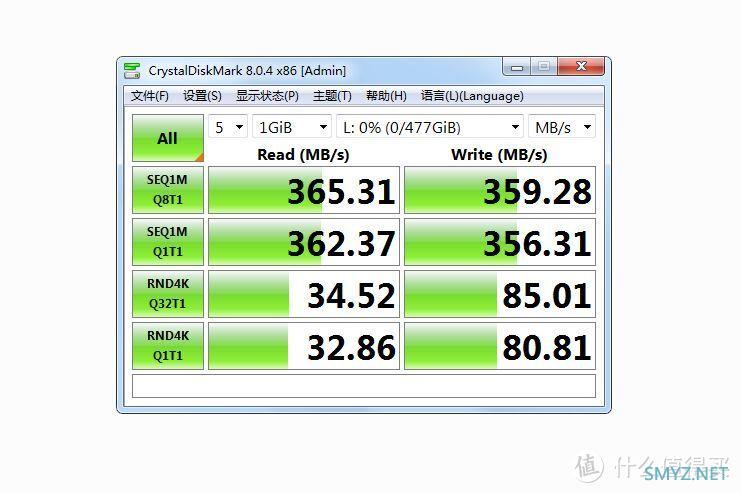Open the test size dropdown showing 1GiB

coord(292,127)
